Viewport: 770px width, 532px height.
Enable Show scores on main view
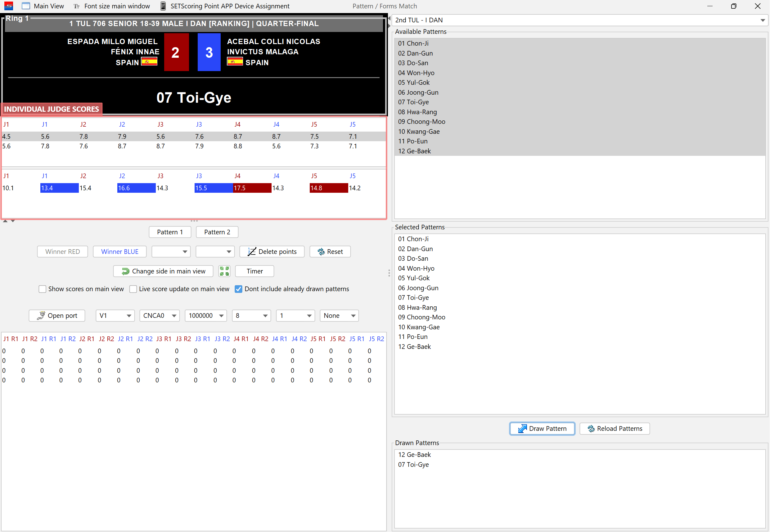(42, 289)
